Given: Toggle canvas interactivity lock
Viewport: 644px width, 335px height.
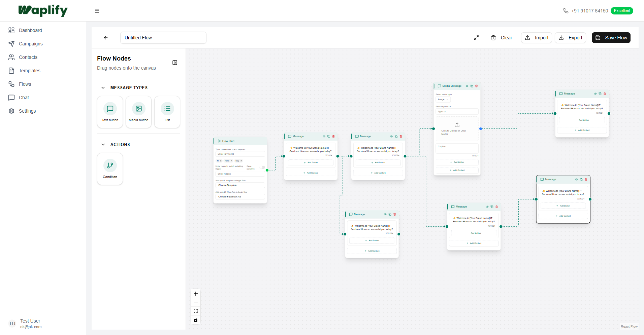Looking at the screenshot, I should (196, 320).
